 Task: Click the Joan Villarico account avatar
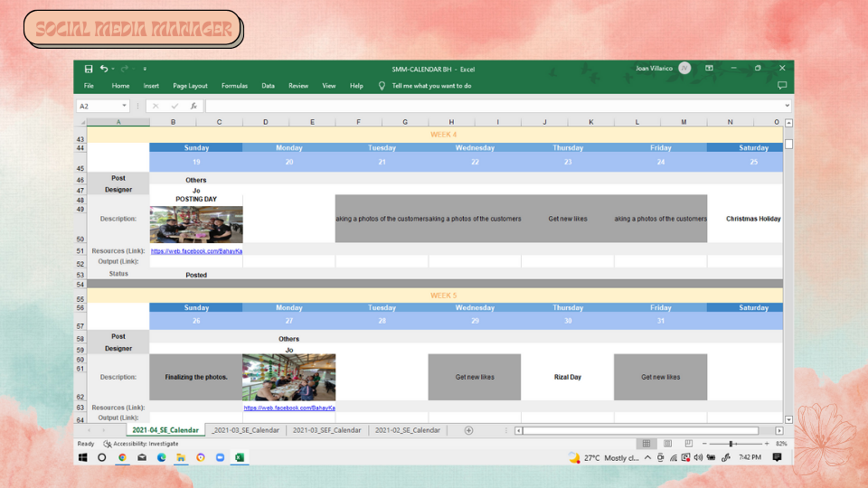point(684,68)
